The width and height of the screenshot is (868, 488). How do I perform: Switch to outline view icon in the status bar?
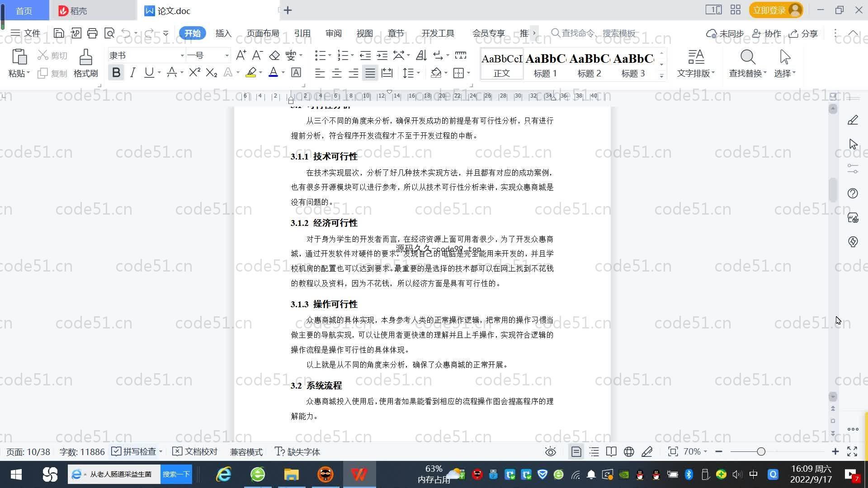point(594,452)
